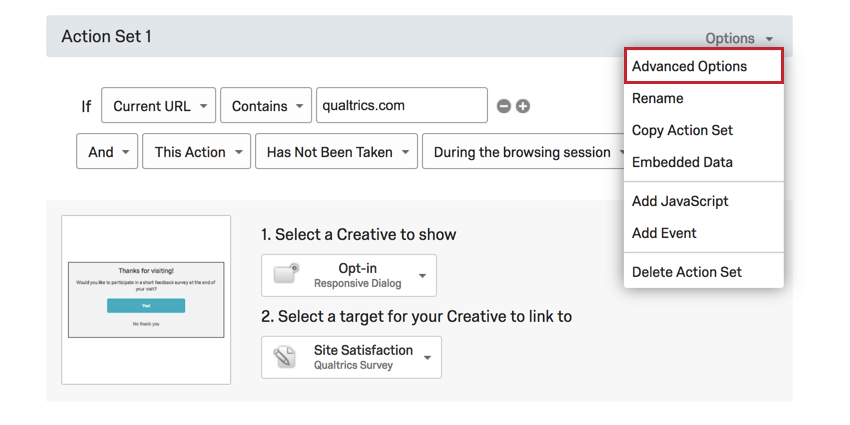This screenshot has width=850, height=425.
Task: Click Embedded Data menu entry
Action: coord(682,162)
